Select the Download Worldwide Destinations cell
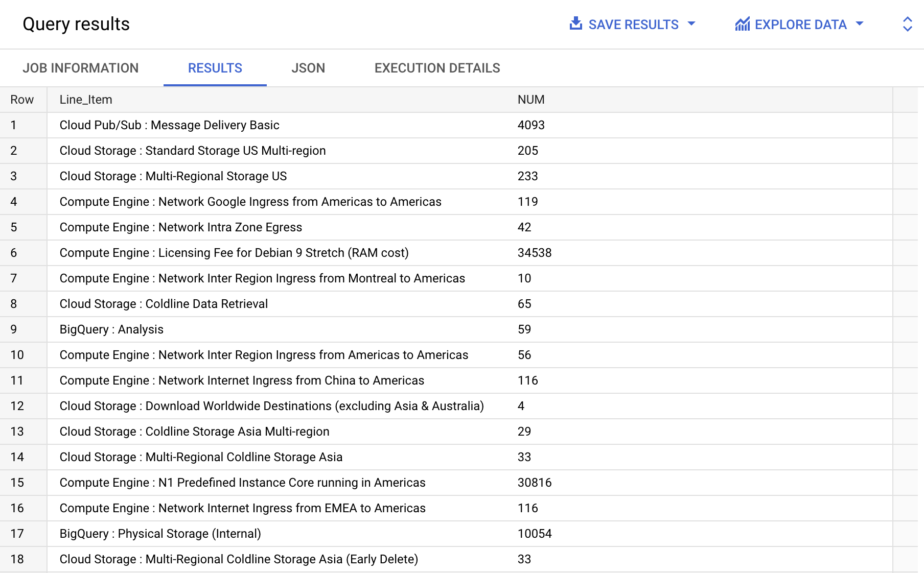The height and width of the screenshot is (573, 924). pos(272,406)
